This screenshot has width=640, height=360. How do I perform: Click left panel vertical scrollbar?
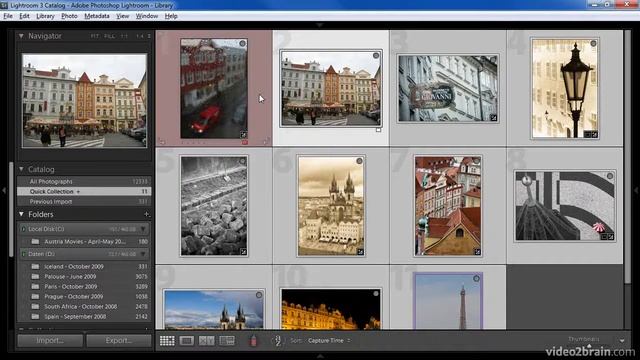pyautogui.click(x=11, y=209)
